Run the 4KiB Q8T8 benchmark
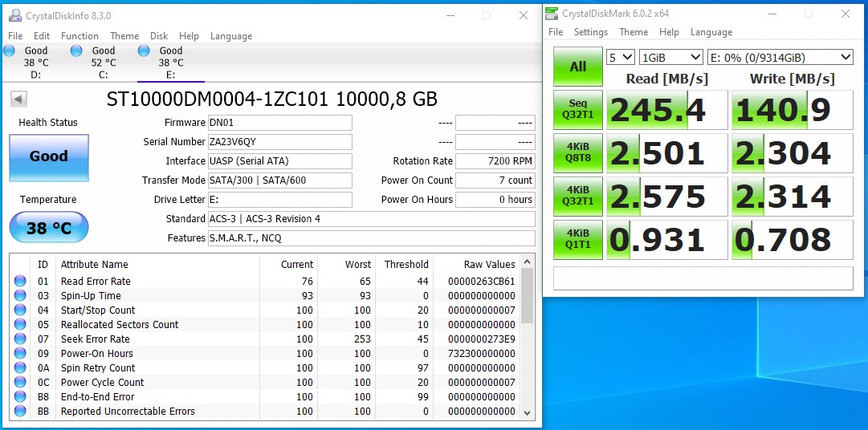868x430 pixels. 578,152
